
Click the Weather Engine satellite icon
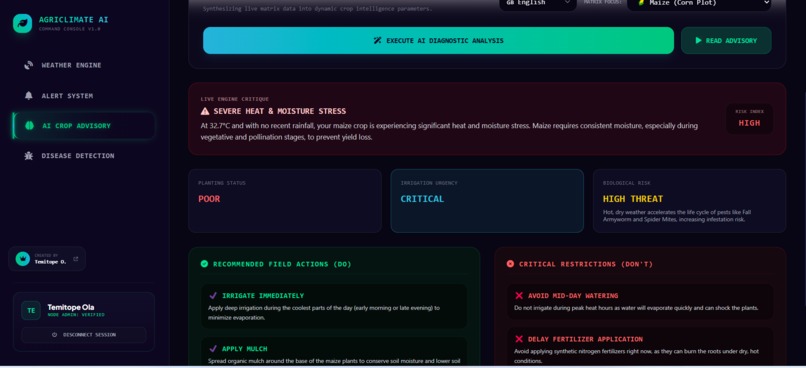click(x=29, y=65)
